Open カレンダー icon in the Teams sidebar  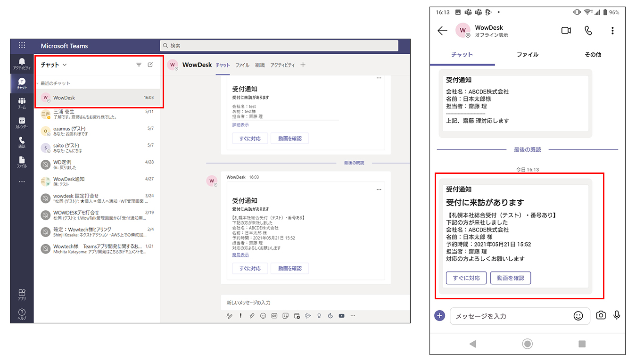coord(22,123)
